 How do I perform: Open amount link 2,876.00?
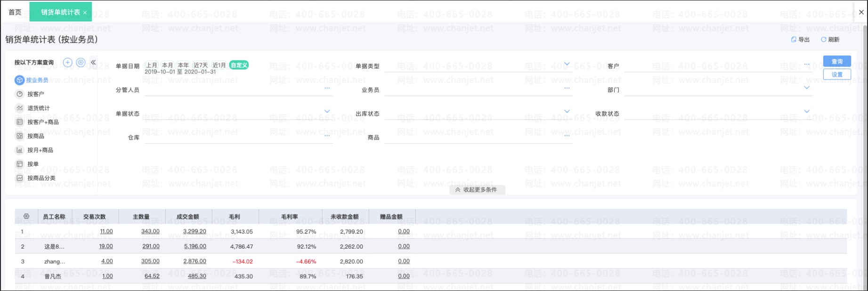[195, 261]
